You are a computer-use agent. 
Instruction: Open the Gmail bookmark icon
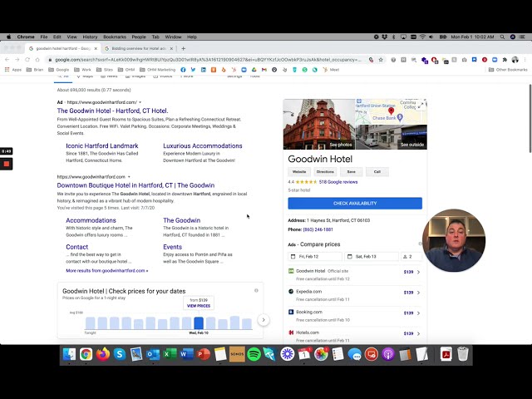(264, 70)
